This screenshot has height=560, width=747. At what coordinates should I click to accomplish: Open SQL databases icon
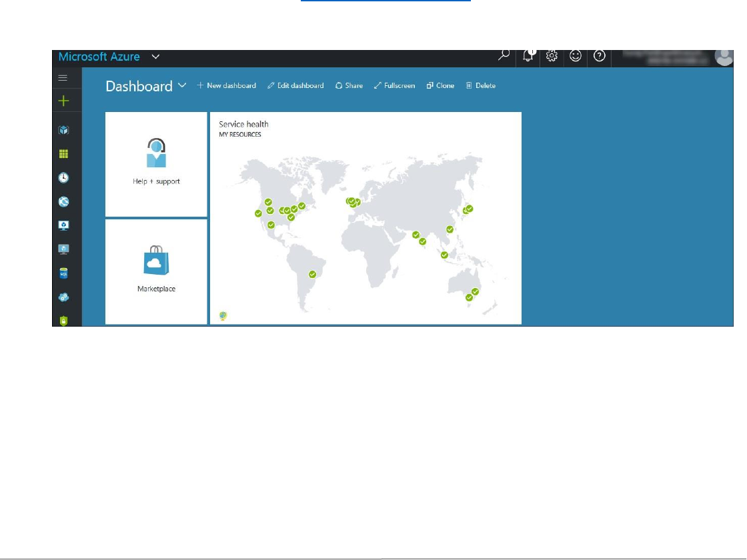(63, 273)
